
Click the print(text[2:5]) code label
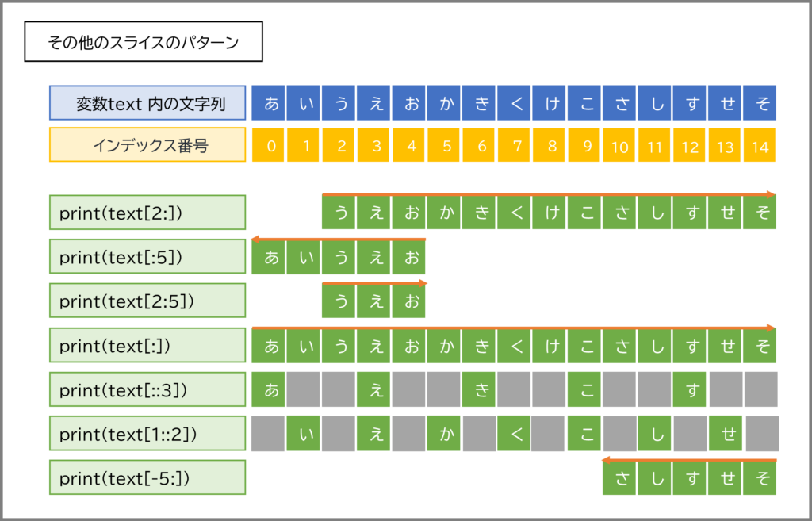tap(147, 301)
